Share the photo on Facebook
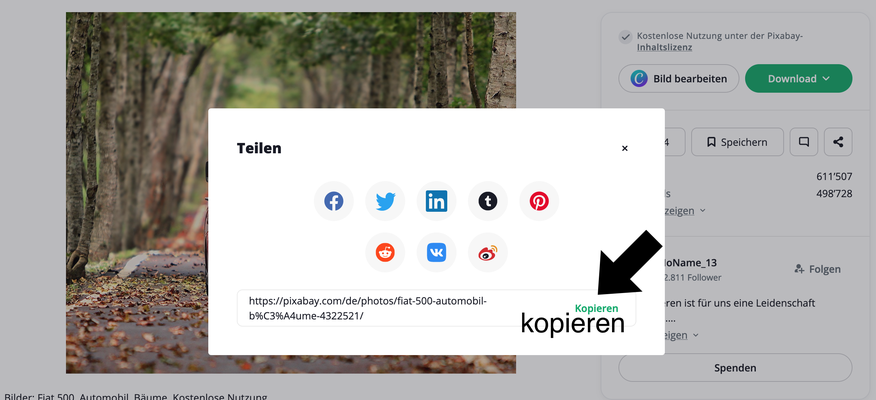This screenshot has width=876, height=400. coord(334,201)
